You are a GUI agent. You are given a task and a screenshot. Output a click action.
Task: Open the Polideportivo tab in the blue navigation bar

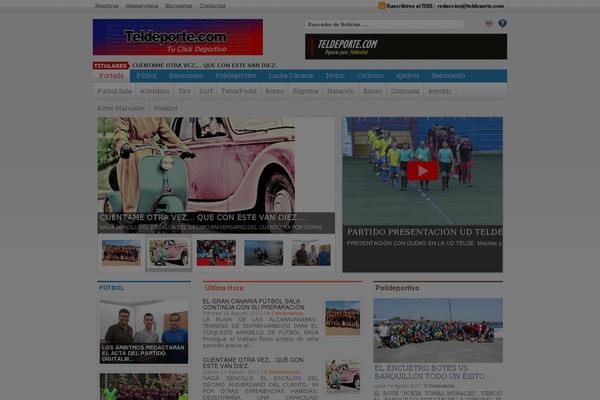pos(236,76)
